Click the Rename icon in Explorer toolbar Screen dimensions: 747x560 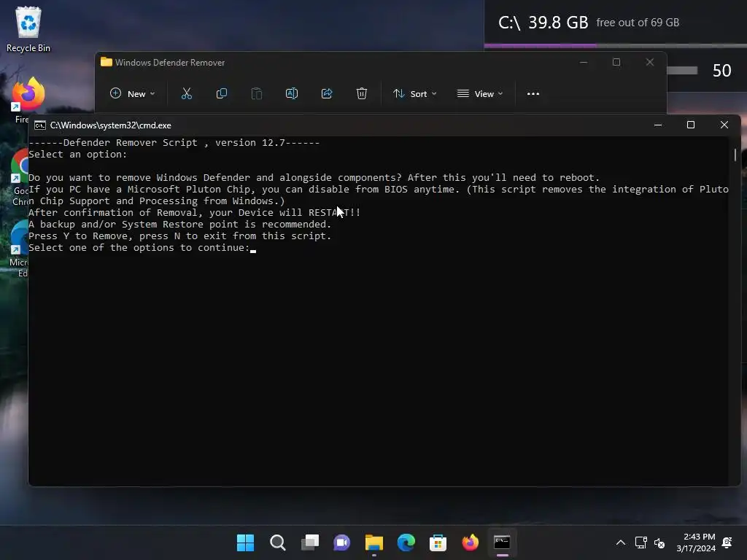pyautogui.click(x=292, y=94)
